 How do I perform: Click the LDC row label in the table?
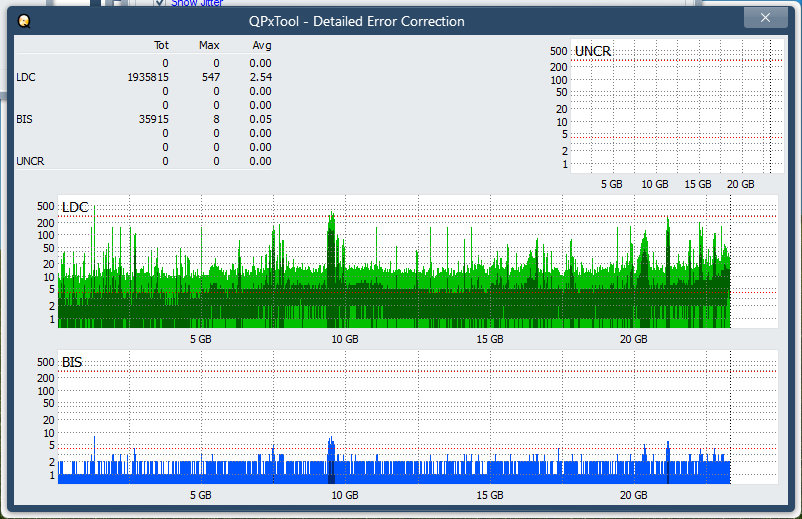point(26,77)
